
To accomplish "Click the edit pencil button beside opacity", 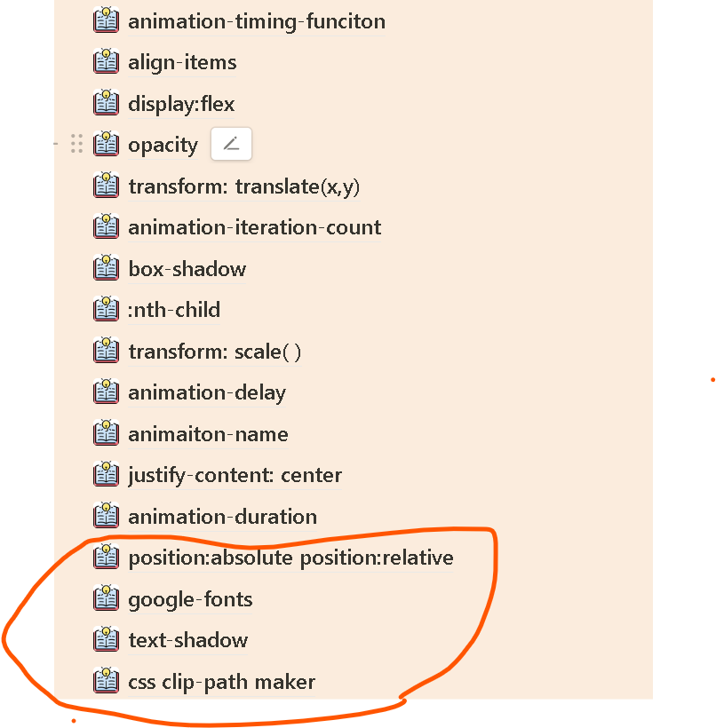I will pyautogui.click(x=231, y=144).
